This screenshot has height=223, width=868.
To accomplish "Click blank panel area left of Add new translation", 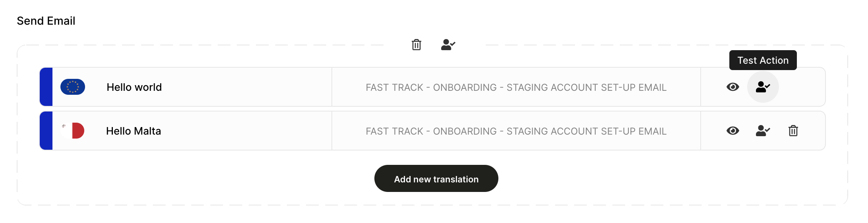I will coord(199,178).
